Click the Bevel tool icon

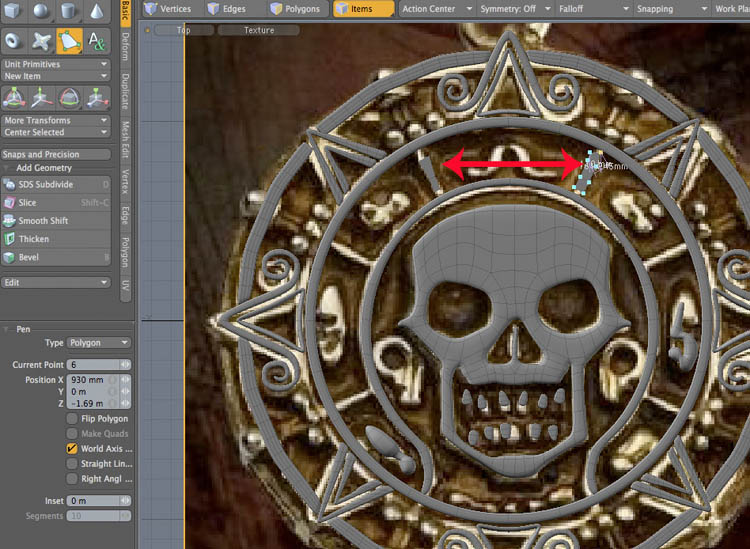[10, 257]
